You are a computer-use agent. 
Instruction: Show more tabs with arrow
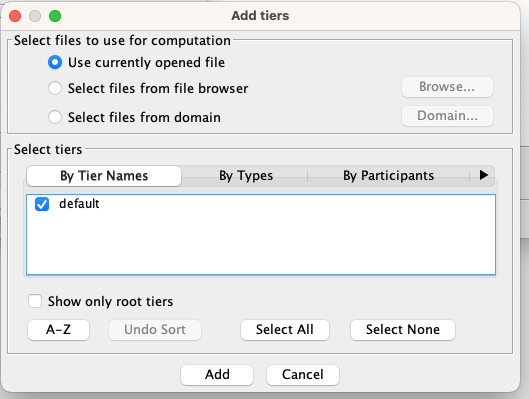click(x=483, y=175)
